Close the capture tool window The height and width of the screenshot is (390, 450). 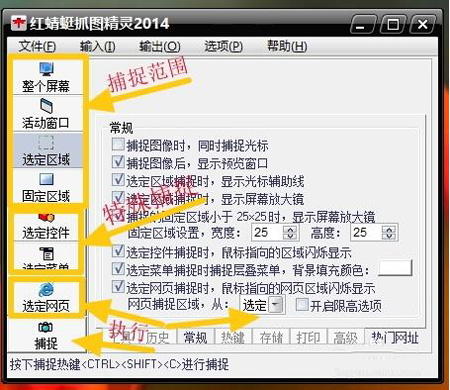pyautogui.click(x=423, y=24)
